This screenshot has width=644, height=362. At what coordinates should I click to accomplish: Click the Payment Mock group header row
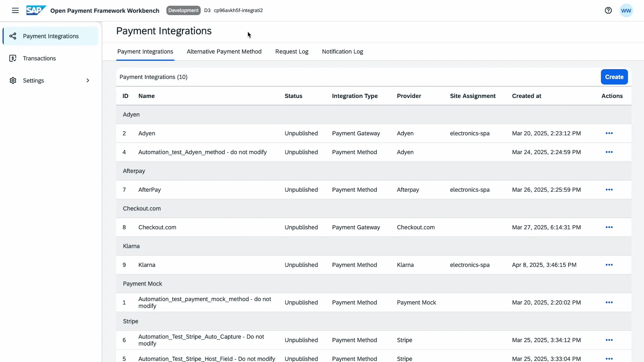[374, 284]
